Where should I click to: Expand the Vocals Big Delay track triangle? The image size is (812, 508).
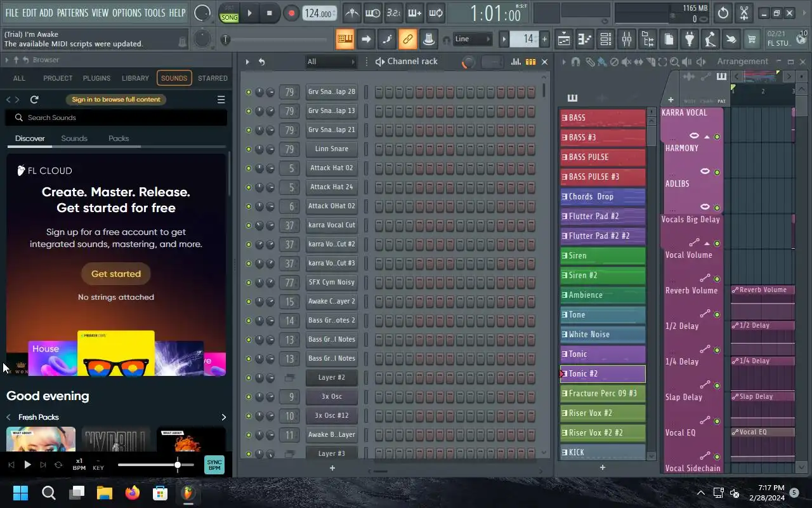pyautogui.click(x=707, y=243)
